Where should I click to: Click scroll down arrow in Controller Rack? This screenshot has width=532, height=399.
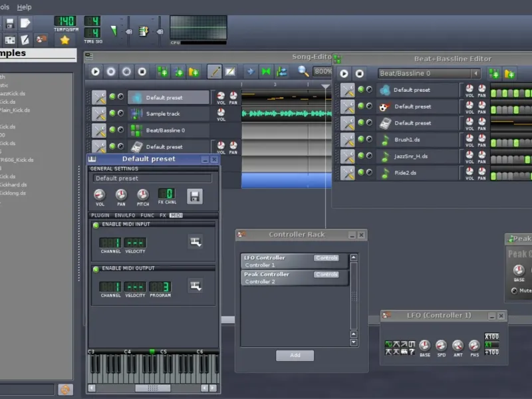click(354, 342)
